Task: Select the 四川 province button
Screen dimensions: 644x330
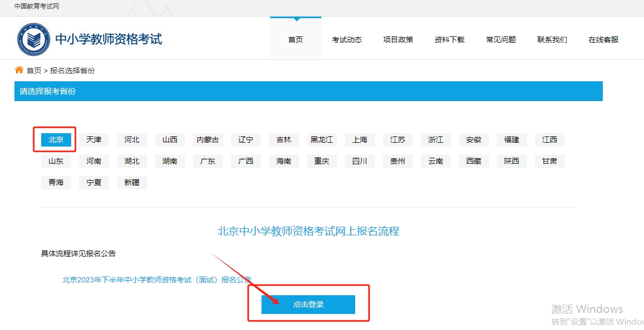Action: point(359,161)
